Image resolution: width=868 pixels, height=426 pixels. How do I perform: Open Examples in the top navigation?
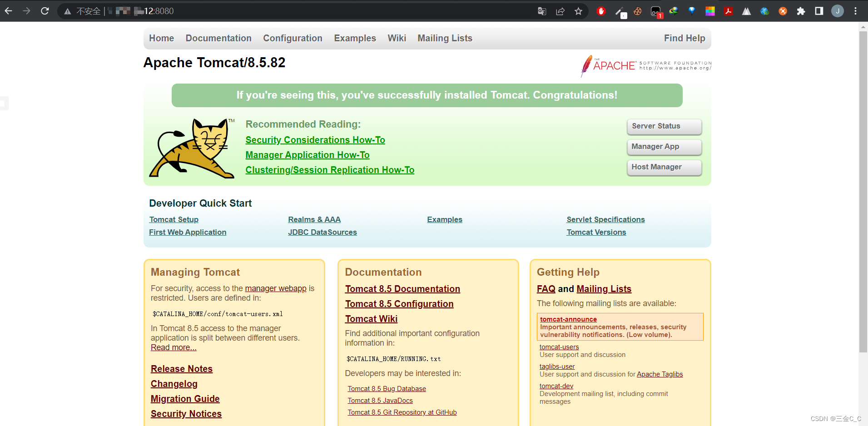coord(355,38)
